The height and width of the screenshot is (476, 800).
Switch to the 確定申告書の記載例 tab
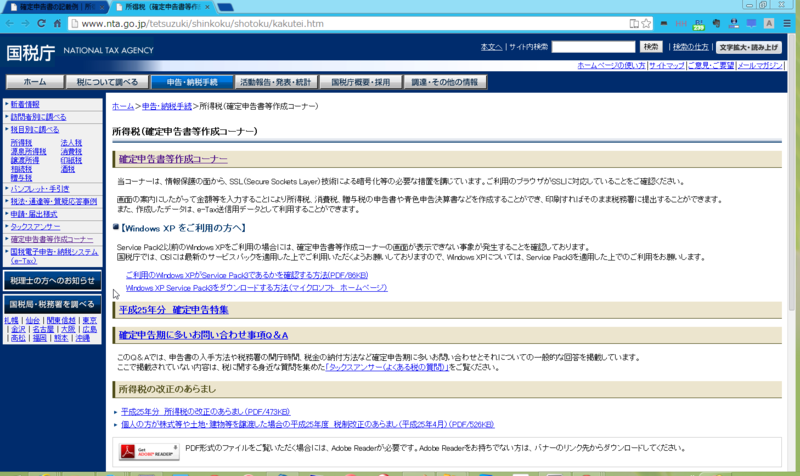55,7
